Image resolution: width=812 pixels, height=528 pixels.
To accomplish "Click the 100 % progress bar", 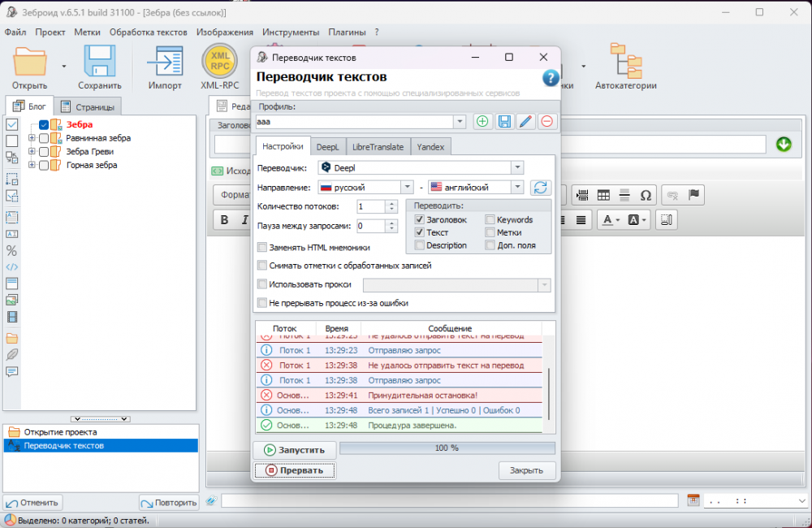I will (x=447, y=448).
